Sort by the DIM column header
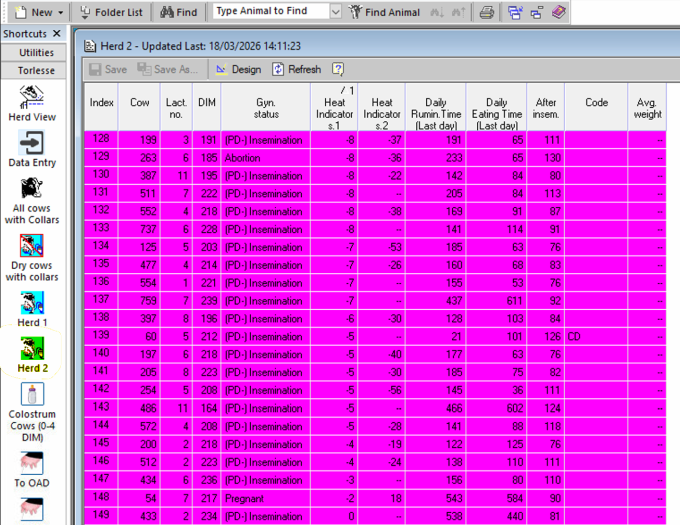 206,107
